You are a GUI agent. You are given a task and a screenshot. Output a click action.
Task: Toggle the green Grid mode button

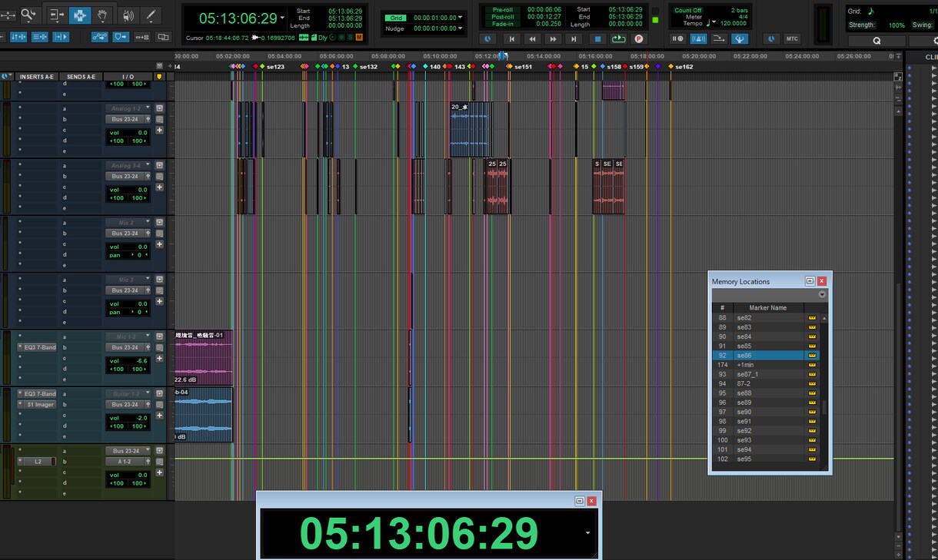point(396,17)
